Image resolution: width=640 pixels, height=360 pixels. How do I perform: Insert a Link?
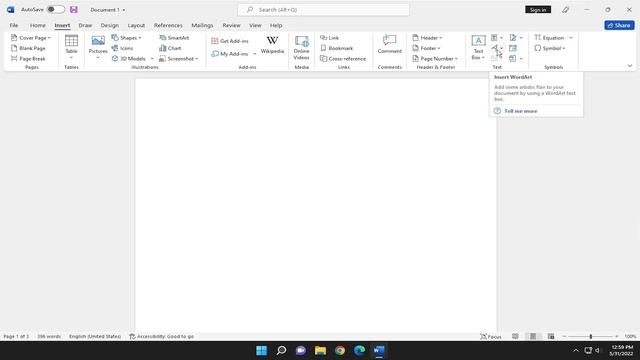329,38
